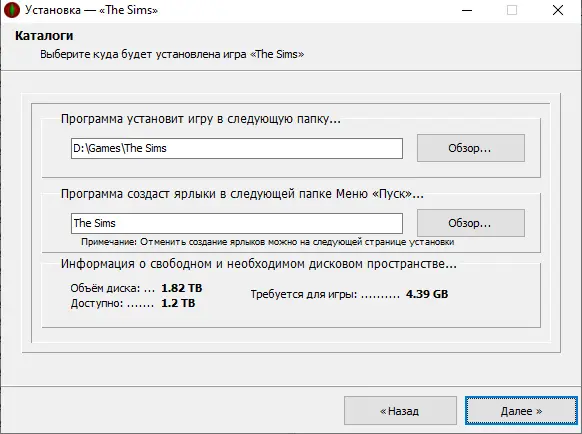
Task: Click the D:\Games\The Sims install path field
Action: (x=237, y=149)
